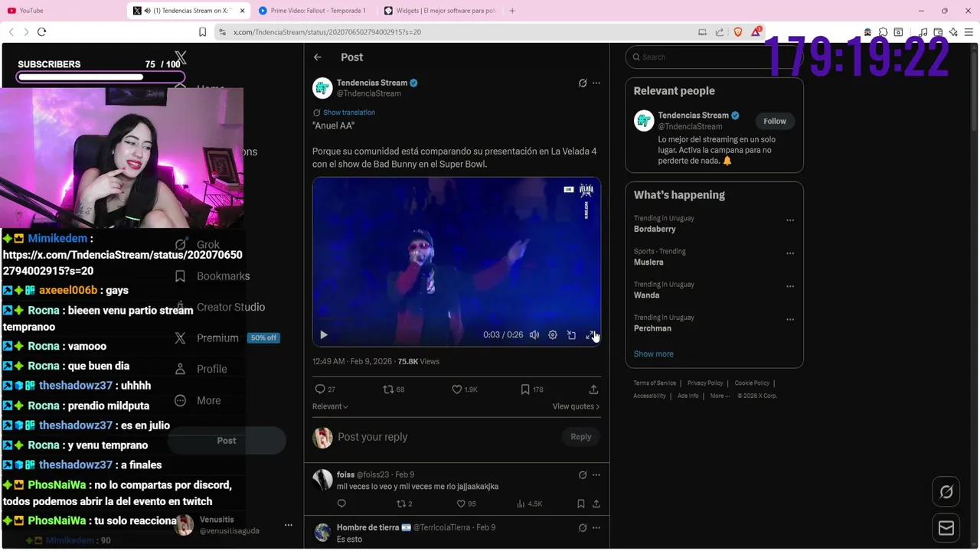Viewport: 980px width, 551px height.
Task: Bookmark this page in browser toolbar
Action: [202, 32]
